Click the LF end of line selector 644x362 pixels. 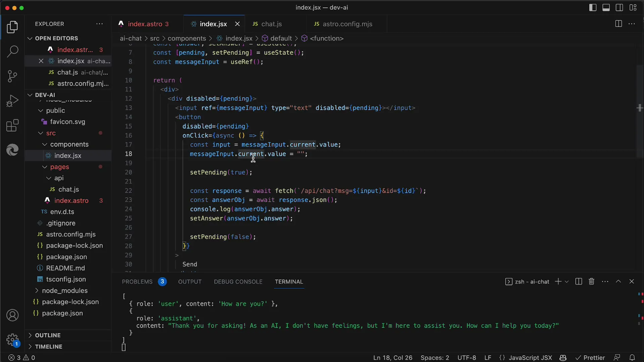488,358
